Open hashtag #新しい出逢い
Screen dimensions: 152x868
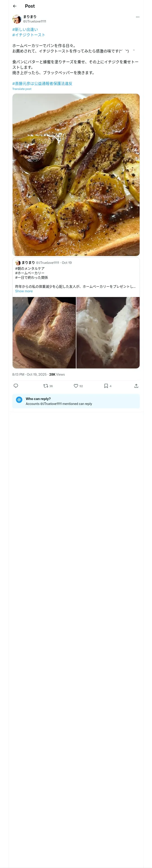(x=25, y=29)
